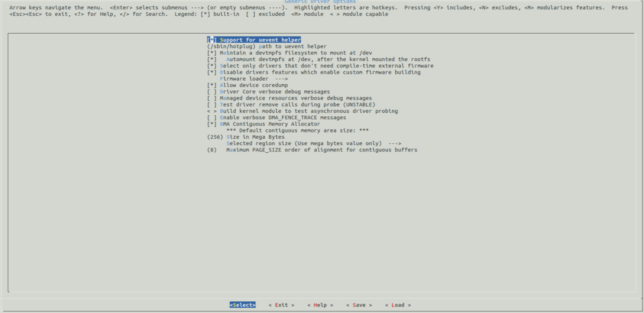The width and height of the screenshot is (644, 313).
Task: Select Maximum PAGE_SIZE order of alignment value
Action: click(x=312, y=149)
